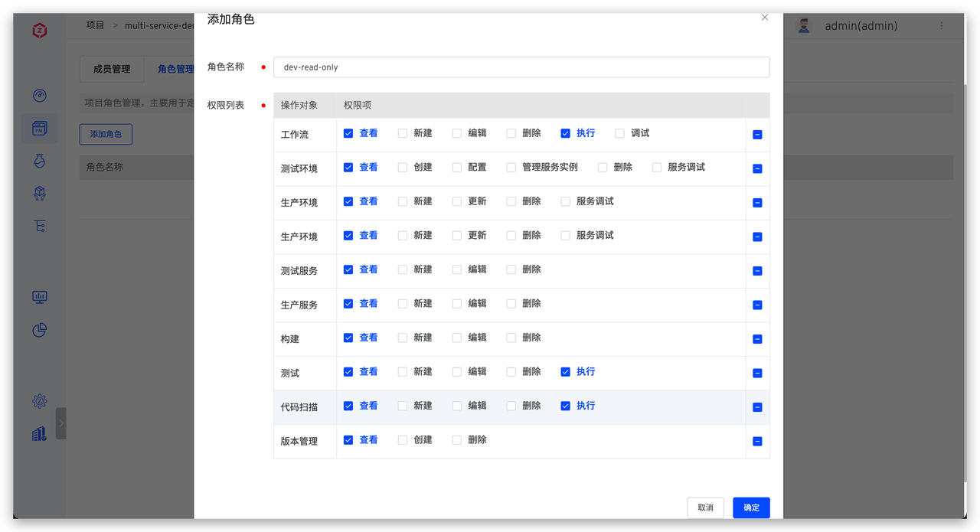
Task: Open the test flask icon in sidebar
Action: [39, 161]
